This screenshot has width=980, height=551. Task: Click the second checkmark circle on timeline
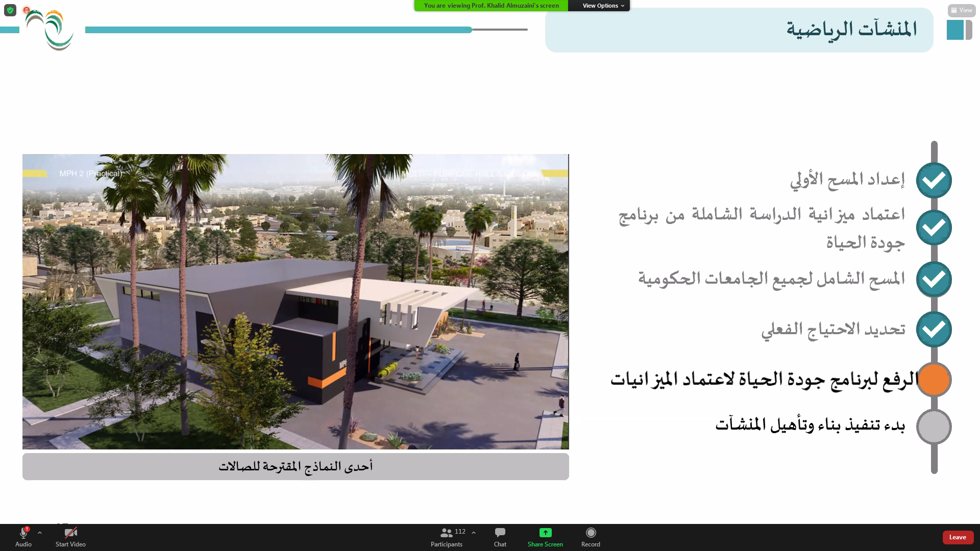coord(934,228)
